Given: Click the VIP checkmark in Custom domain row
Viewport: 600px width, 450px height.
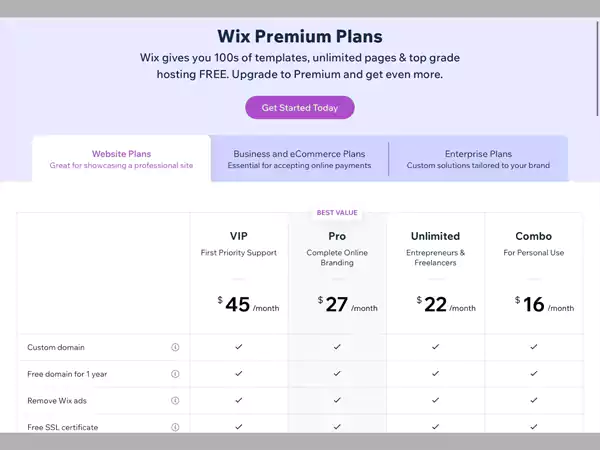Looking at the screenshot, I should [239, 347].
